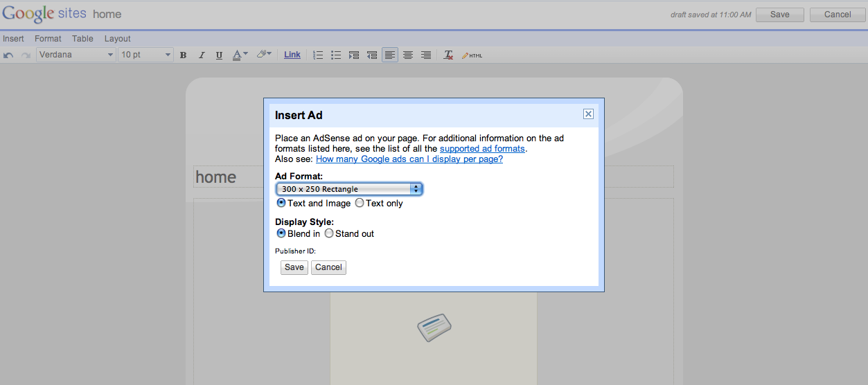Click the home page title field
868x385 pixels.
coord(433,177)
